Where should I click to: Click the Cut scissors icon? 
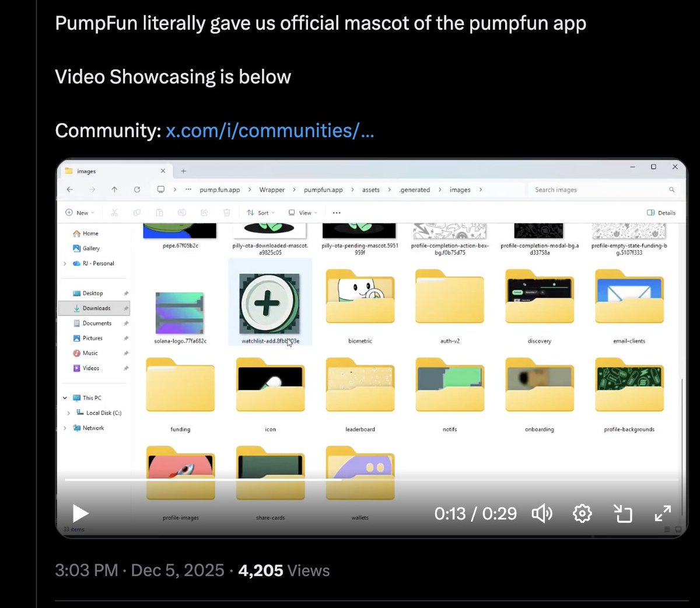[114, 213]
